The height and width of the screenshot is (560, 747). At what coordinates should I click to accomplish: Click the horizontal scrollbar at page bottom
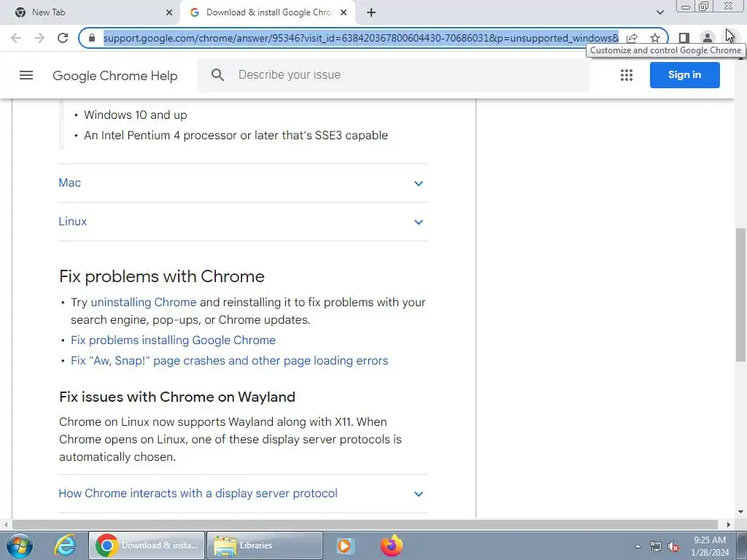pos(365,525)
